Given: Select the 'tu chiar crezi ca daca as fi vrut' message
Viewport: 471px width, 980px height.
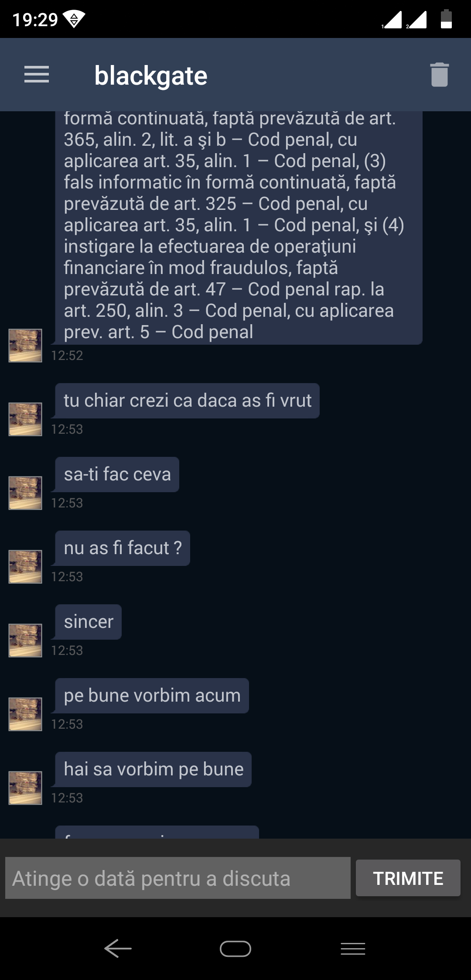Looking at the screenshot, I should pos(188,401).
